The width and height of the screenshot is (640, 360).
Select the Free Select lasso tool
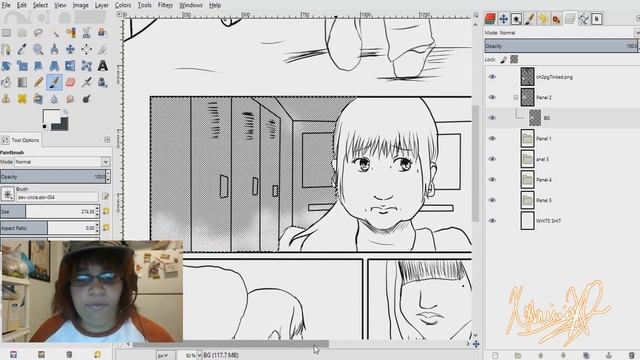point(38,33)
